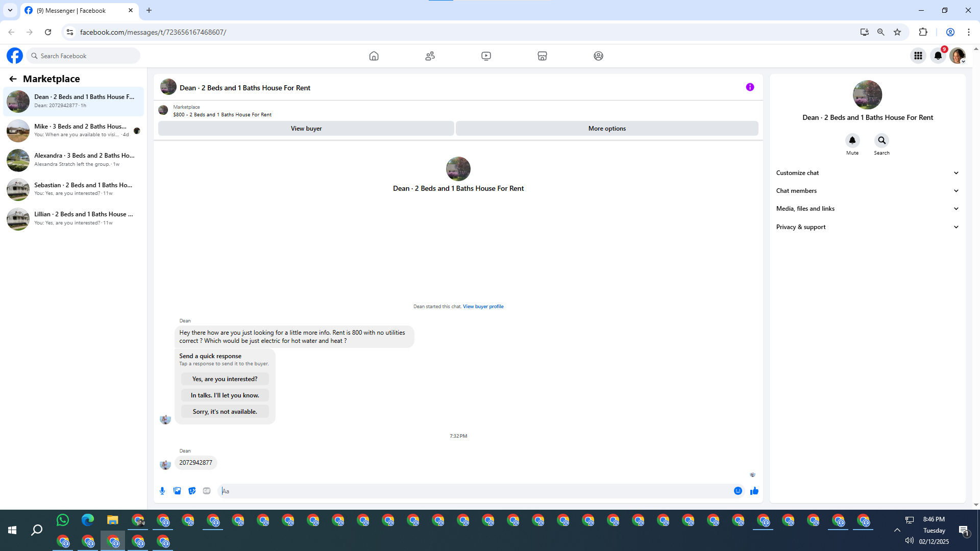Send quick response "Sorry, it's not available."
The image size is (980, 551).
tap(225, 412)
